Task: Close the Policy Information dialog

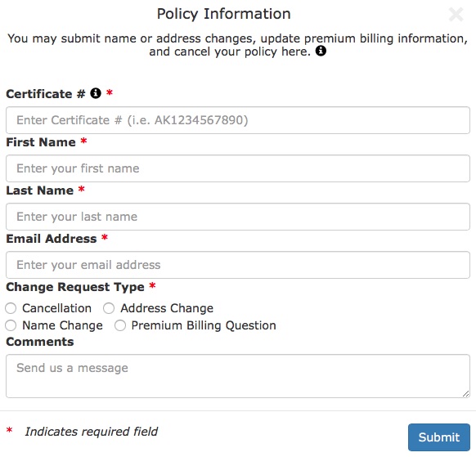Action: pyautogui.click(x=456, y=14)
